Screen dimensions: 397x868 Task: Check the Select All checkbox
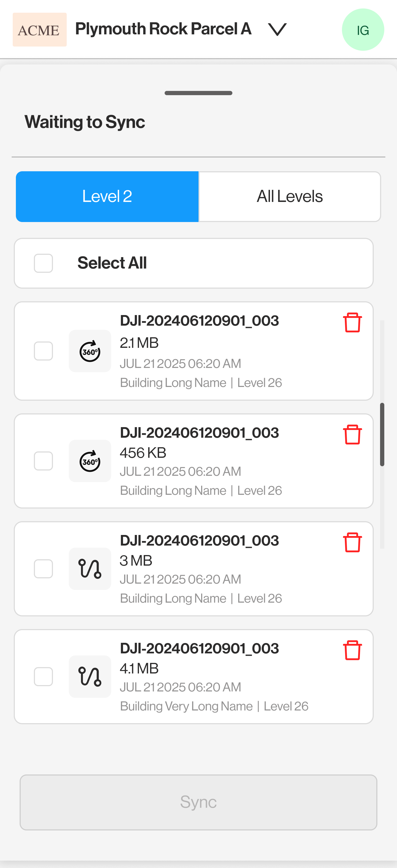click(x=43, y=263)
